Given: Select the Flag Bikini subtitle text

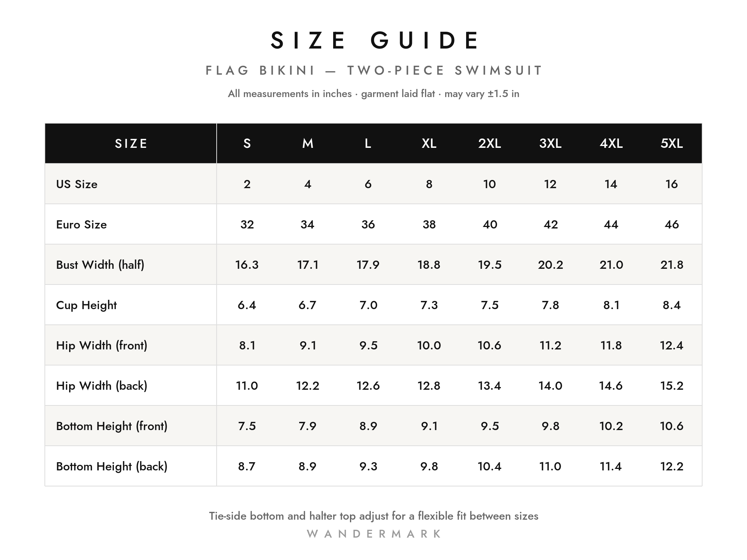Looking at the screenshot, I should point(373,70).
